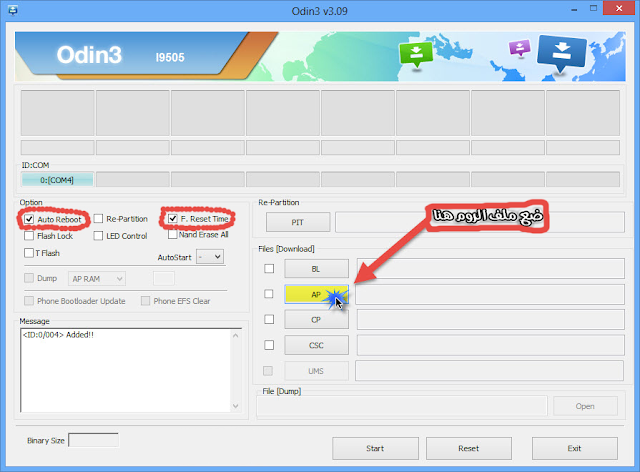640x472 pixels.
Task: Tick the checkbox beside the CSC button
Action: pyautogui.click(x=269, y=345)
